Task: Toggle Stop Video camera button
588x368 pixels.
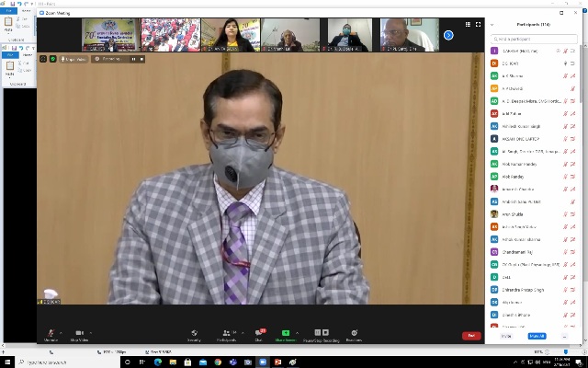Action: tap(80, 333)
